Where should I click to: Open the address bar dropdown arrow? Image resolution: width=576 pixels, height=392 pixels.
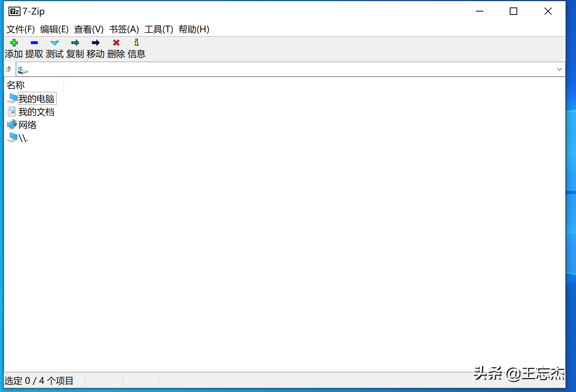click(x=559, y=69)
